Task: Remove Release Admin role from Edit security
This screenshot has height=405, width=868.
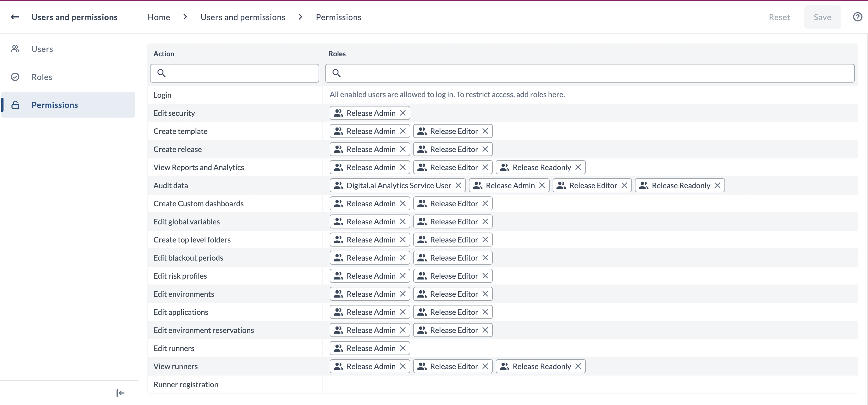Action: [x=403, y=113]
